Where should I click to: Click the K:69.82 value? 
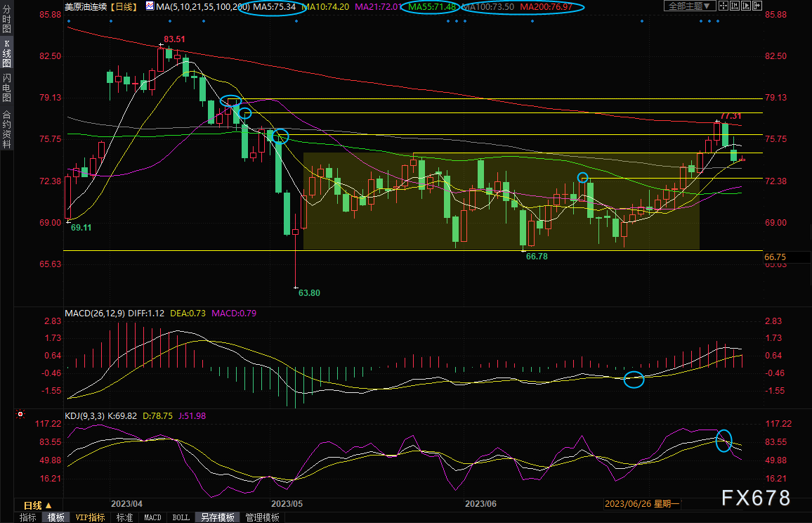[x=122, y=415]
